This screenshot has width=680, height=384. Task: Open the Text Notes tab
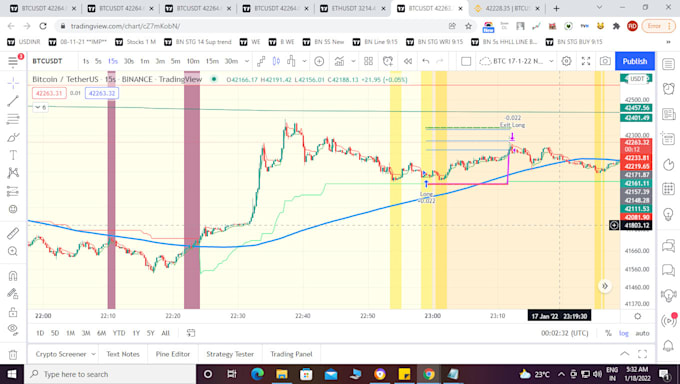pos(123,354)
